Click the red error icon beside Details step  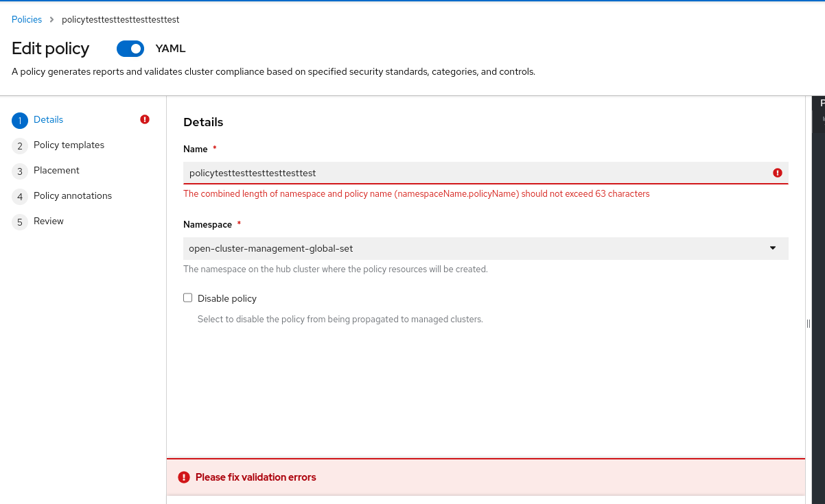click(x=145, y=119)
